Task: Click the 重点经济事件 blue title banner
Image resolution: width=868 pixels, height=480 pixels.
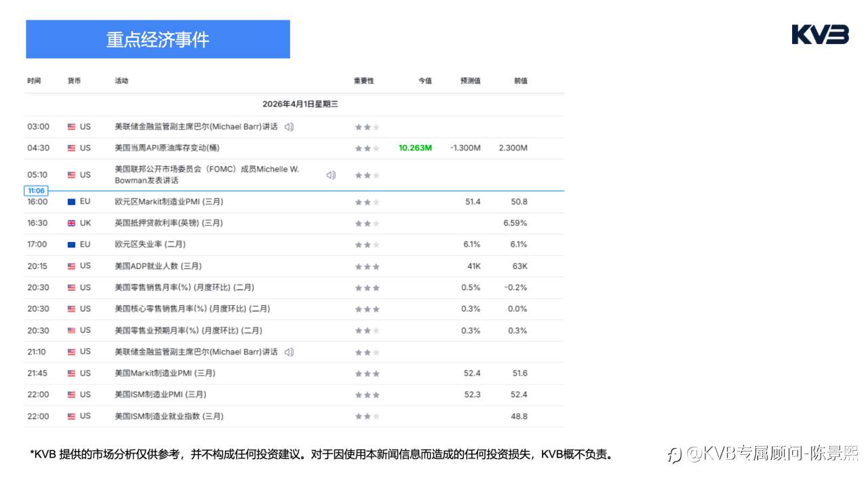Action: (157, 39)
